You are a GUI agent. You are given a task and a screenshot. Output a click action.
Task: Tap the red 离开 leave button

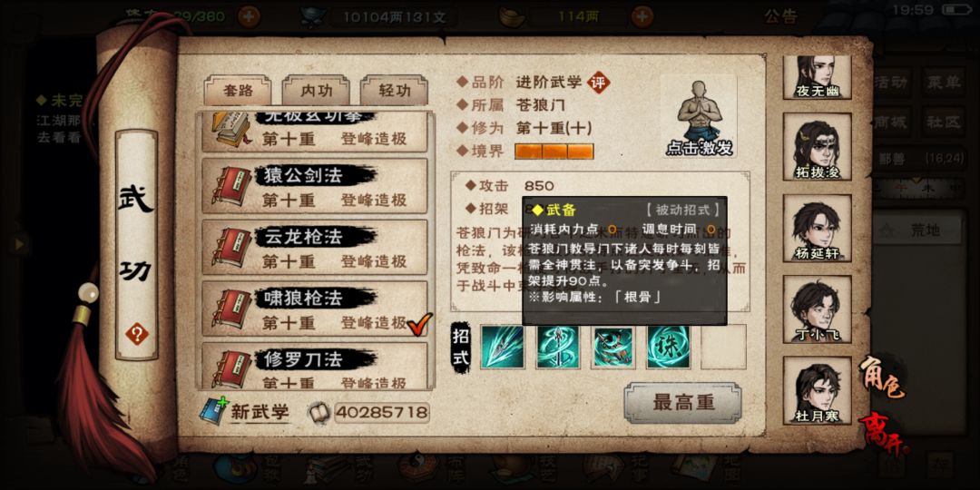(885, 433)
